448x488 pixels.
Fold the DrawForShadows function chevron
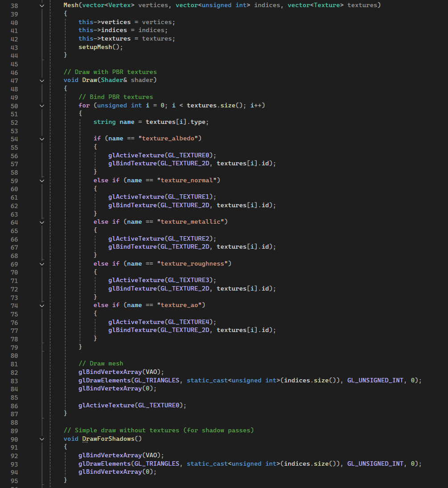(x=42, y=439)
